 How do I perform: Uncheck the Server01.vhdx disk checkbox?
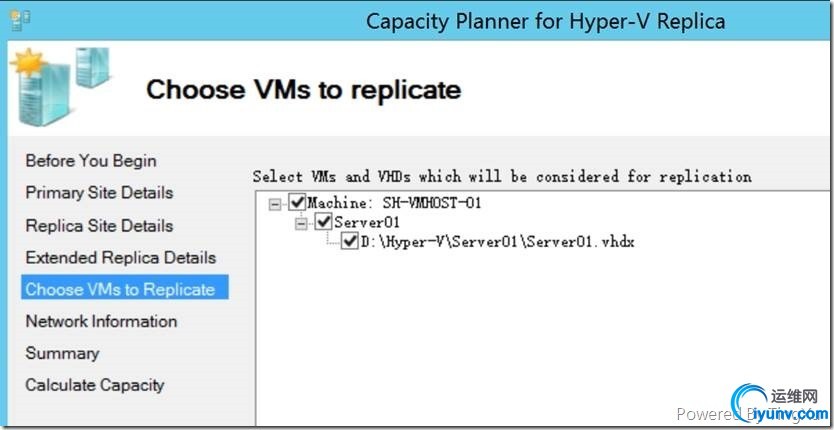[x=349, y=242]
